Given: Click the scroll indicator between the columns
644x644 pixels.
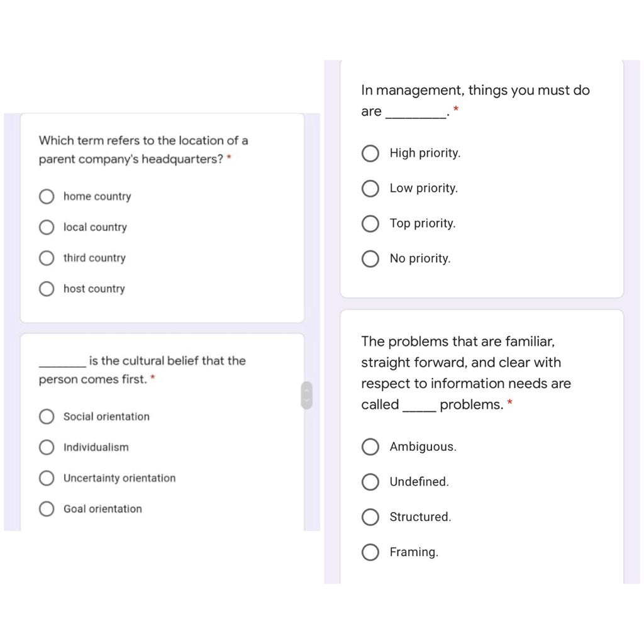Looking at the screenshot, I should point(306,394).
